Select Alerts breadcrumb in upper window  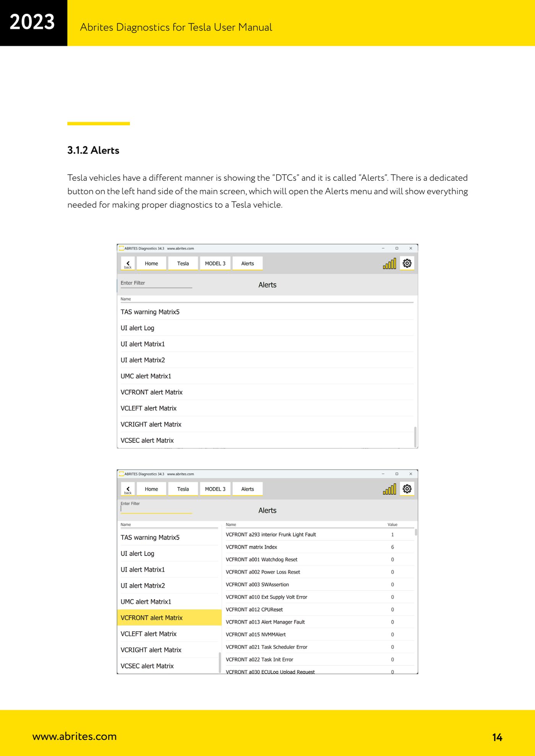[x=248, y=264]
